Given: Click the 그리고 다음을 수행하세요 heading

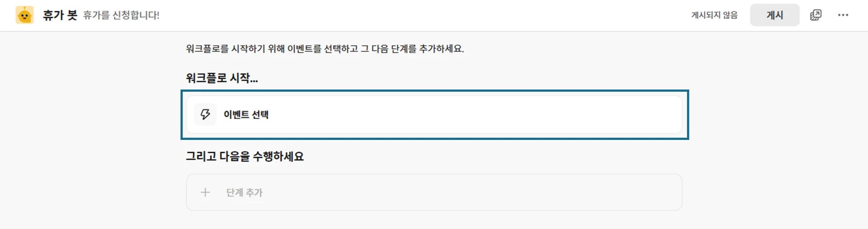Looking at the screenshot, I should point(245,157).
